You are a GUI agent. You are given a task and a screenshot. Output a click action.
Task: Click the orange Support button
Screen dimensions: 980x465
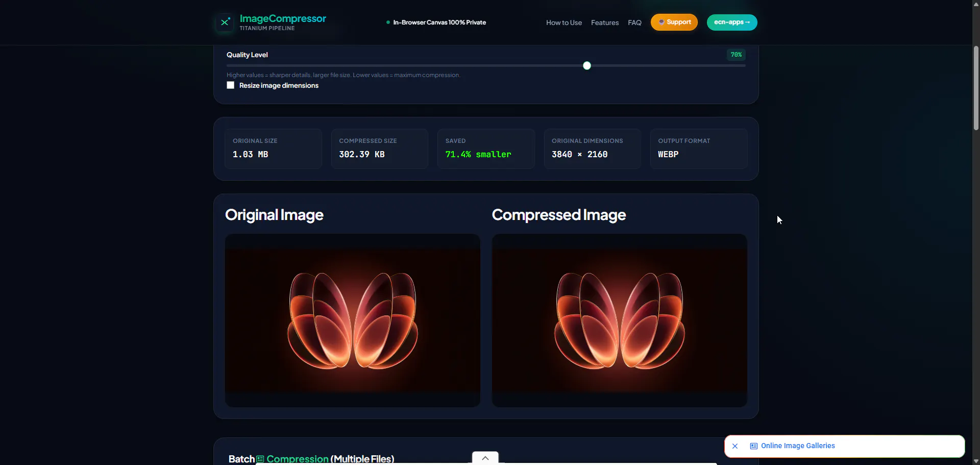(674, 22)
